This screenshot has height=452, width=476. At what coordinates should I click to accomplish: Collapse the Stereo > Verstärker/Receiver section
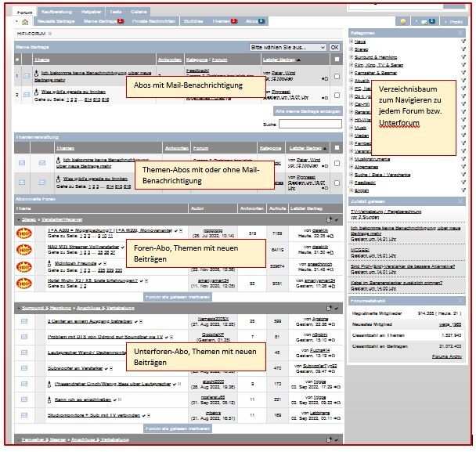click(19, 219)
